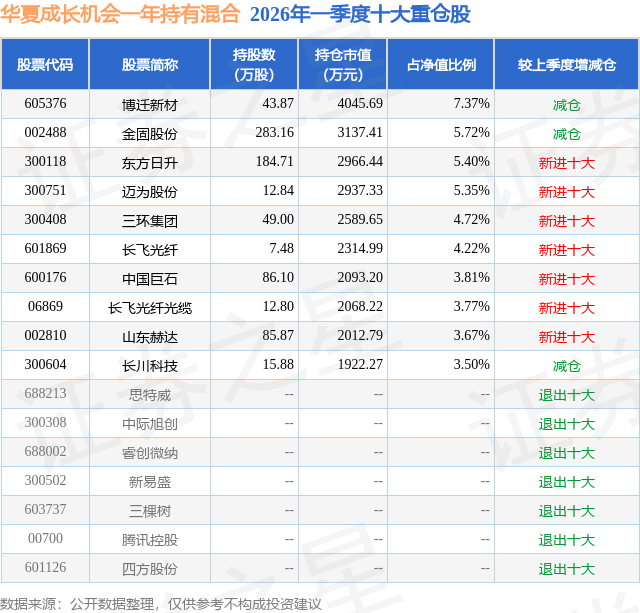
Task: Click stock name 博迁新材
Action: 150,105
